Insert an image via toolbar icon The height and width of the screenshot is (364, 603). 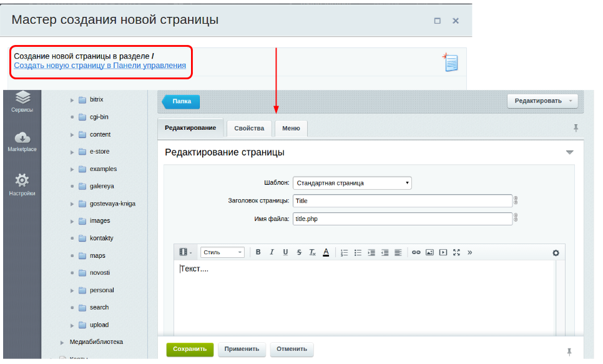tap(429, 252)
